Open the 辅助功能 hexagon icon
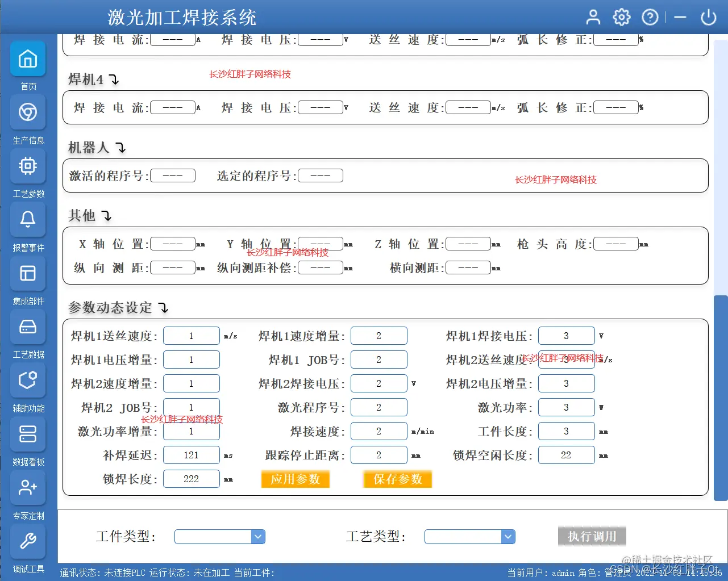Screen dimensions: 728x581 [x=28, y=381]
